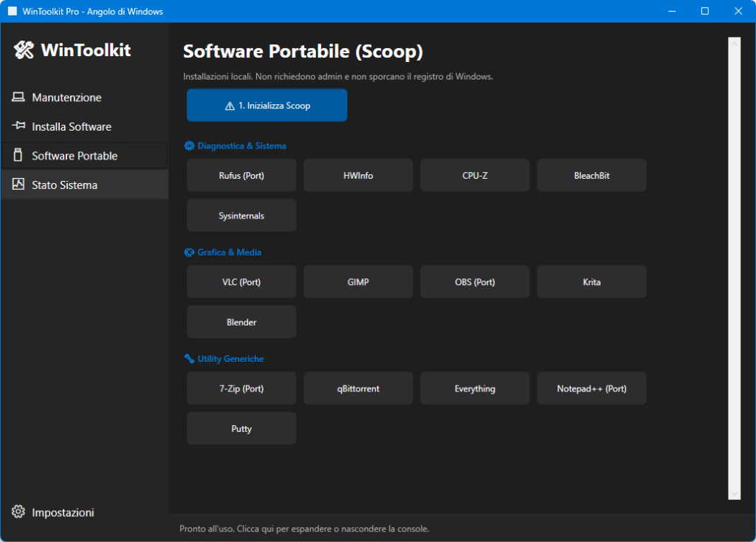Screen dimensions: 756x542
Task: Click the scrollbar down arrow
Action: [x=735, y=494]
